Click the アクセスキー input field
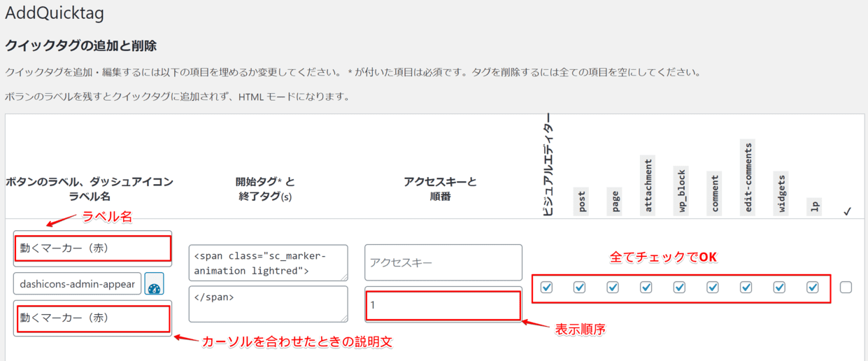Screen dimensions: 868x361 coord(443,262)
